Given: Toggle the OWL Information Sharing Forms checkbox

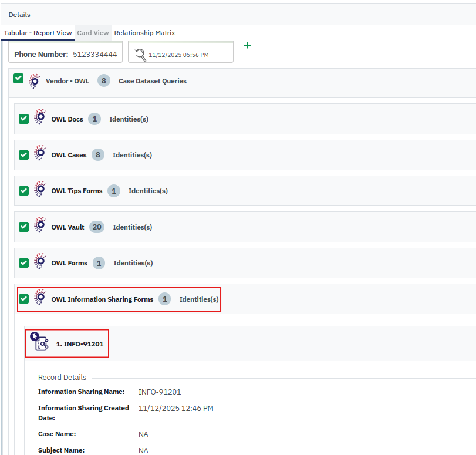Looking at the screenshot, I should click(x=23, y=299).
